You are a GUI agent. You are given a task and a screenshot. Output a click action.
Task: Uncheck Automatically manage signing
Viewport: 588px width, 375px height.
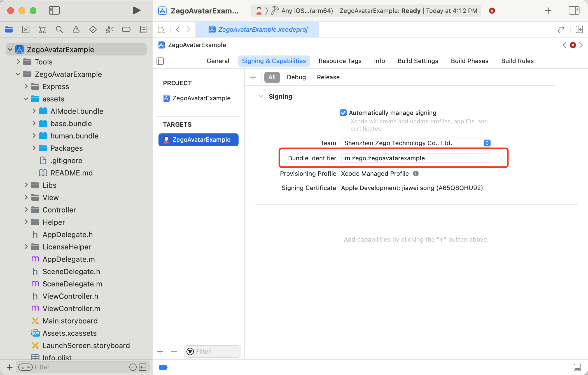pyautogui.click(x=343, y=113)
